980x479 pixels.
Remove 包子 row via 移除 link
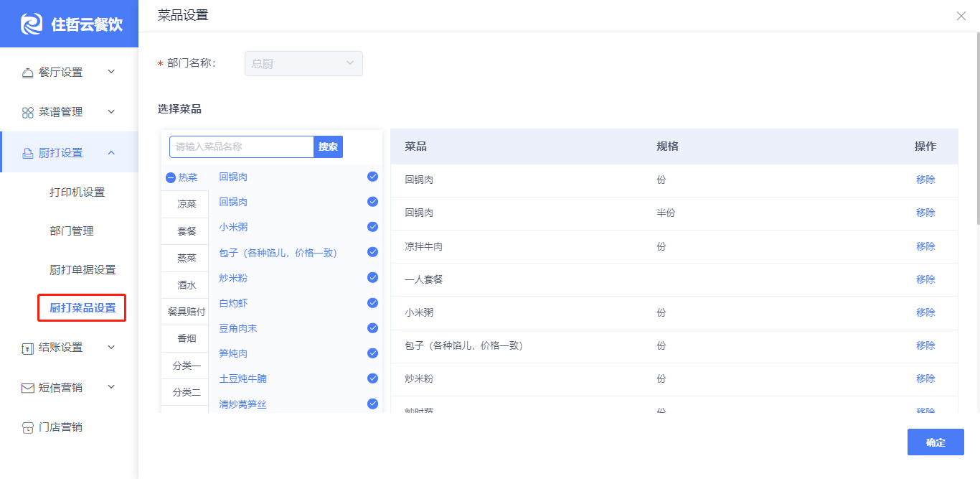point(925,345)
